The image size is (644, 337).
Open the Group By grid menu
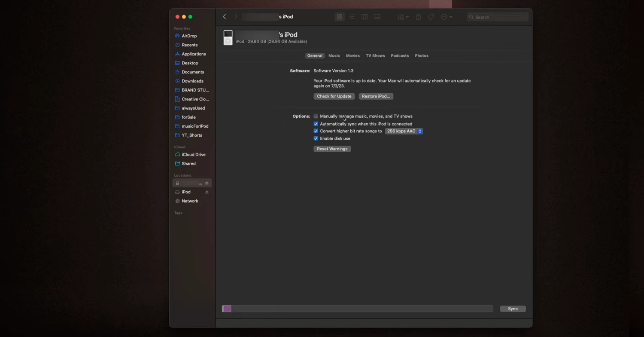pyautogui.click(x=403, y=17)
